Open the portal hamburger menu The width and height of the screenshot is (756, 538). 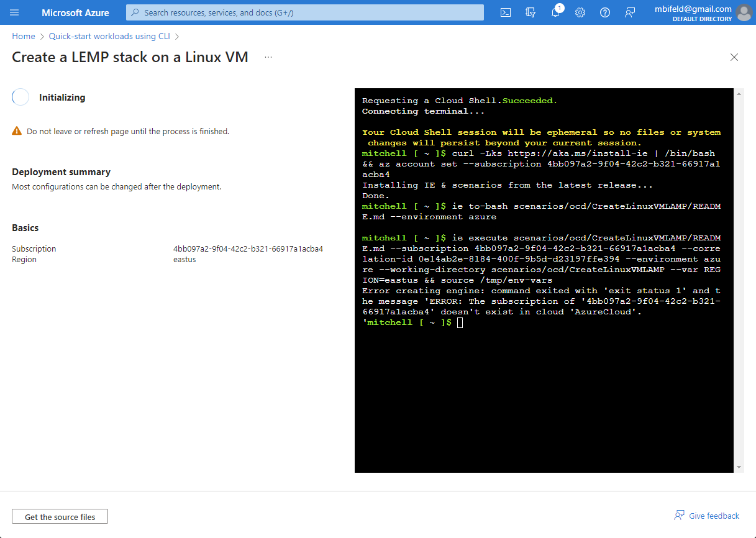pyautogui.click(x=14, y=12)
